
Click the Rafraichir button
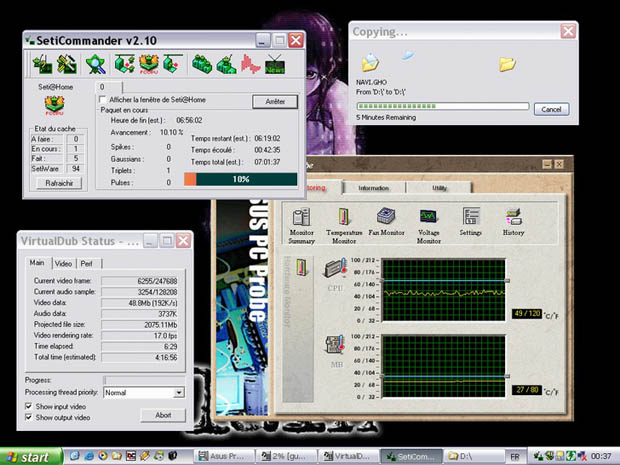point(59,183)
